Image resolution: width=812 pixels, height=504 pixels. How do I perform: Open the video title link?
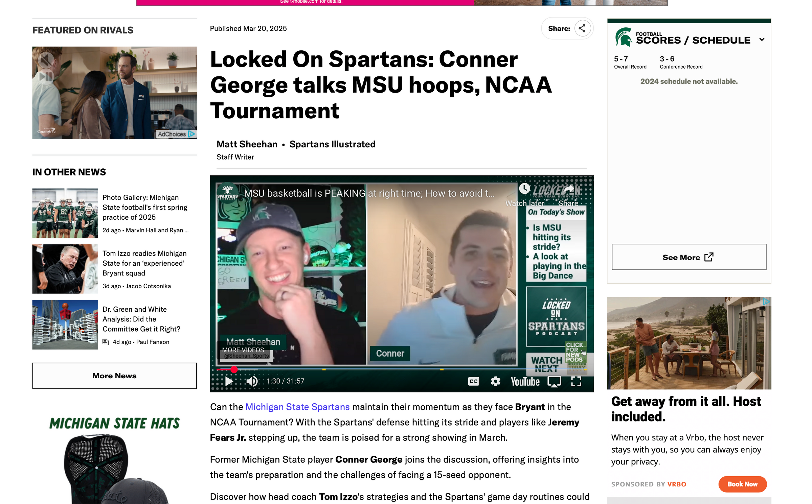point(369,193)
